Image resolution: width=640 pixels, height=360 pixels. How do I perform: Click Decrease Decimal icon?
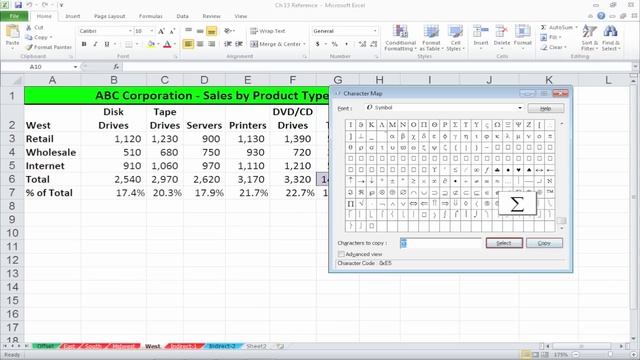click(373, 44)
